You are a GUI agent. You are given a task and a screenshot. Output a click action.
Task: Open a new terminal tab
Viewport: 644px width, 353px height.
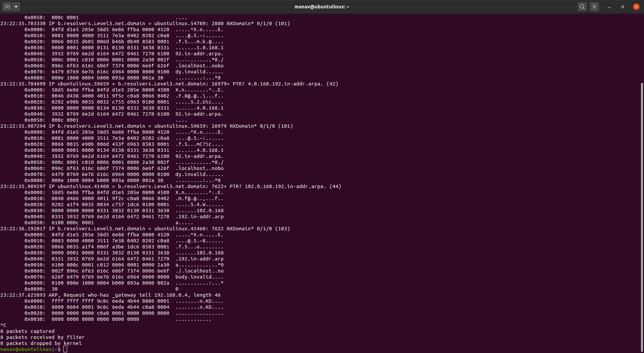pyautogui.click(x=7, y=7)
